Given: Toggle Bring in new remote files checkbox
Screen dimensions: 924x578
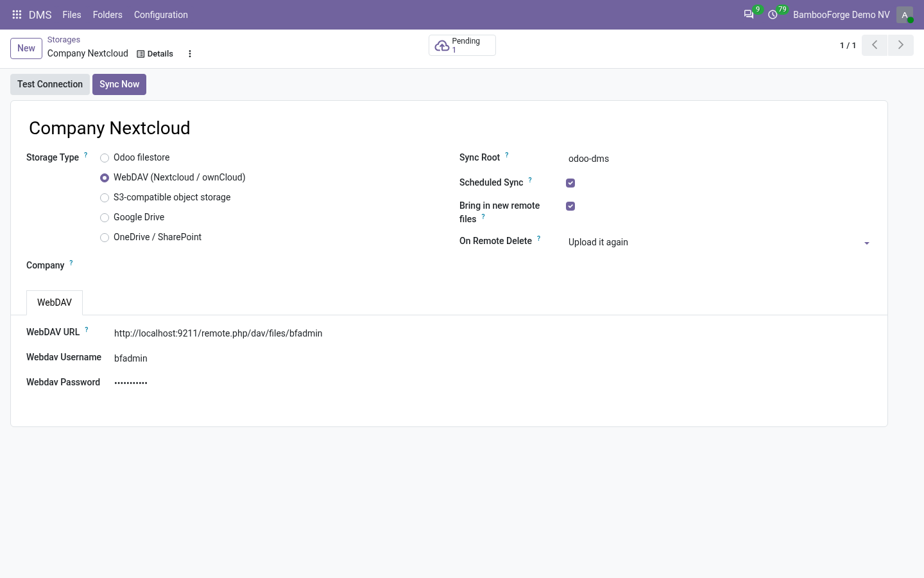Looking at the screenshot, I should pyautogui.click(x=570, y=206).
